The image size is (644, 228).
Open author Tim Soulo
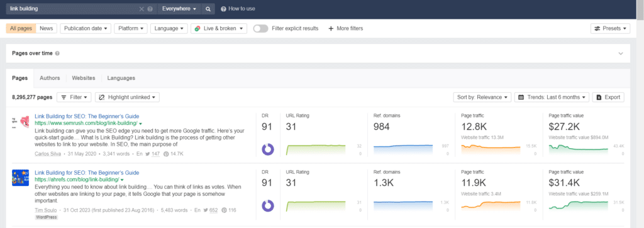45,210
